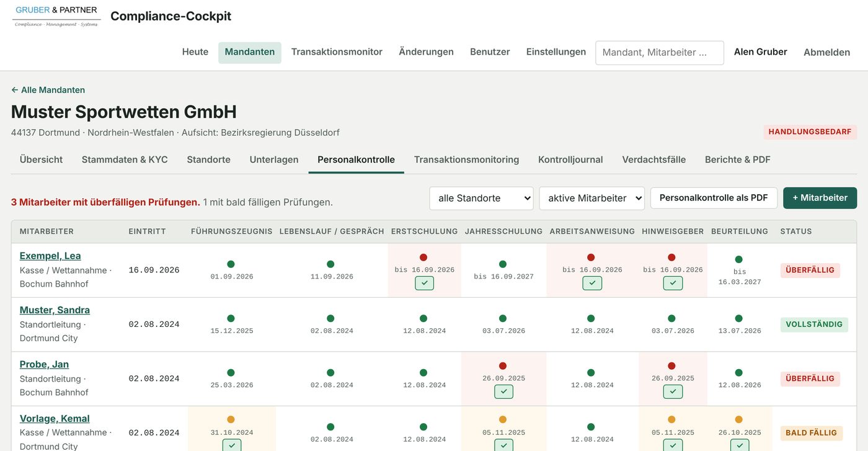Open Heute in the top navigation
Viewport: 868px width, 451px height.
(195, 52)
